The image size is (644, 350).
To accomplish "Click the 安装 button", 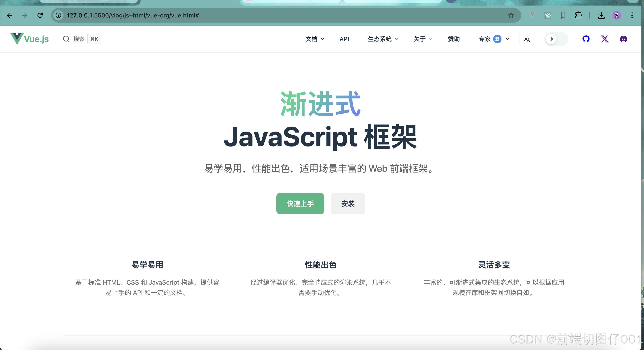I will tap(348, 204).
